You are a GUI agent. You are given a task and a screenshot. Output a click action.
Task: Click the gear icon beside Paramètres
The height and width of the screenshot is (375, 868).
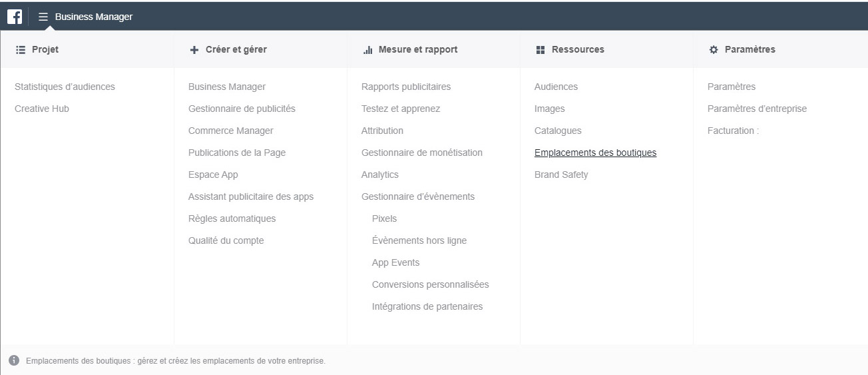pos(714,49)
